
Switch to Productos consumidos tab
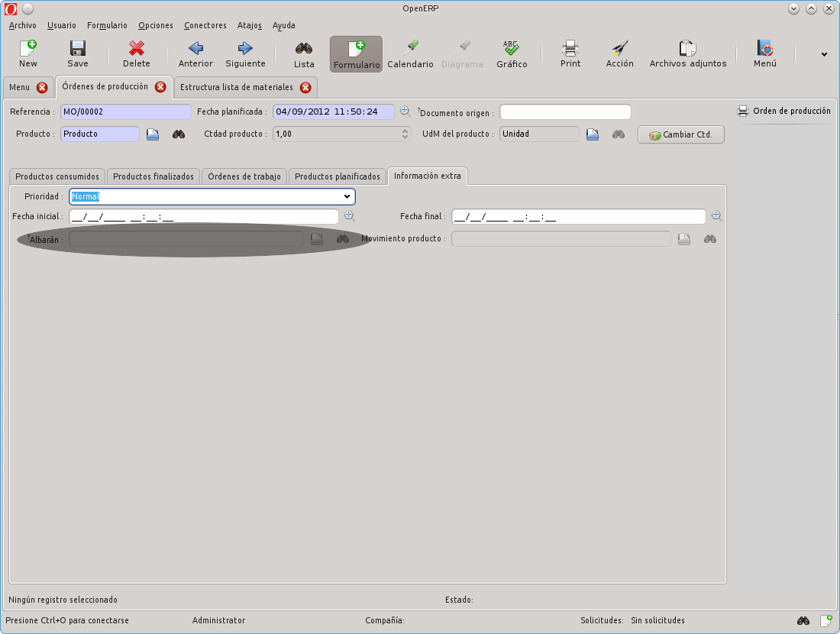(57, 176)
